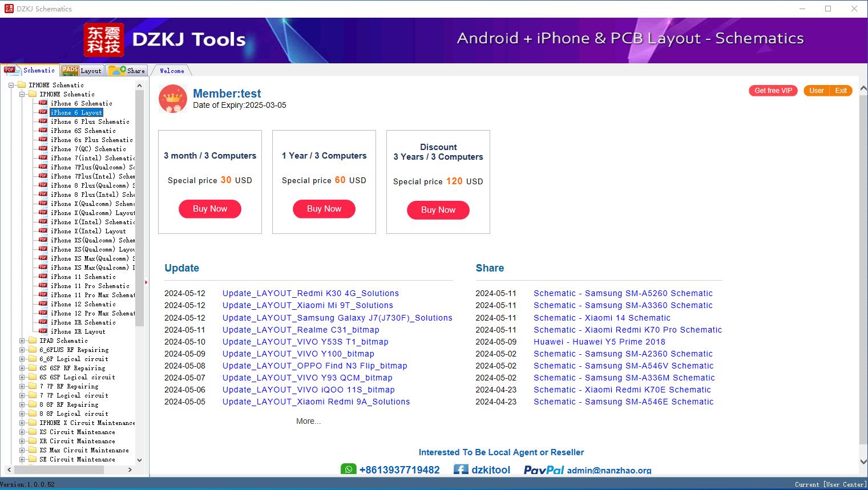Click the admin@nanzhao.org PayPal email
Image resolution: width=868 pixels, height=490 pixels.
[609, 470]
